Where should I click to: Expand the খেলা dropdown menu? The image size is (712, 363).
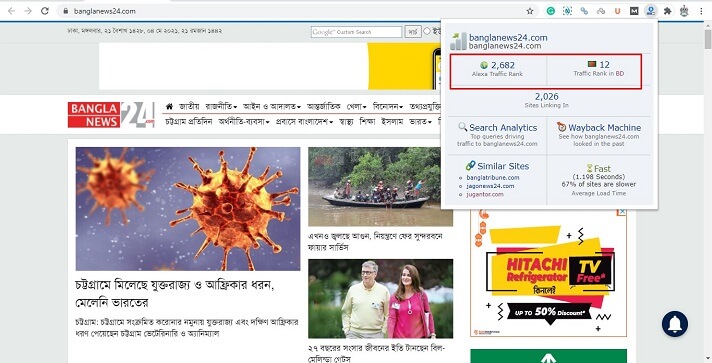(356, 107)
